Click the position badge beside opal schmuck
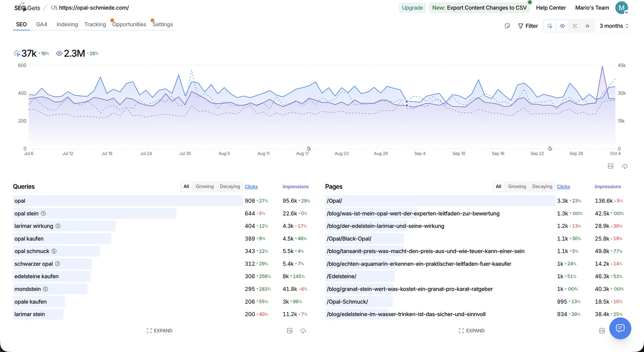Screen dimensions: 644x352 pos(54,251)
